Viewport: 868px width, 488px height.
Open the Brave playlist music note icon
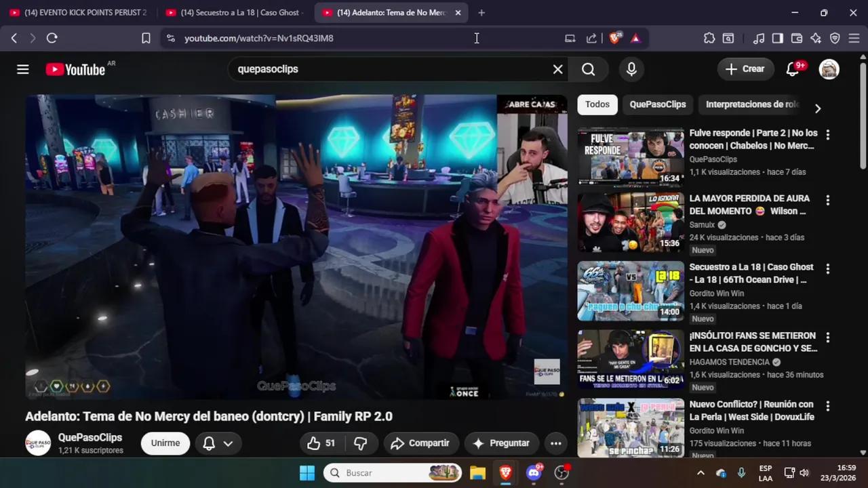[x=759, y=38]
